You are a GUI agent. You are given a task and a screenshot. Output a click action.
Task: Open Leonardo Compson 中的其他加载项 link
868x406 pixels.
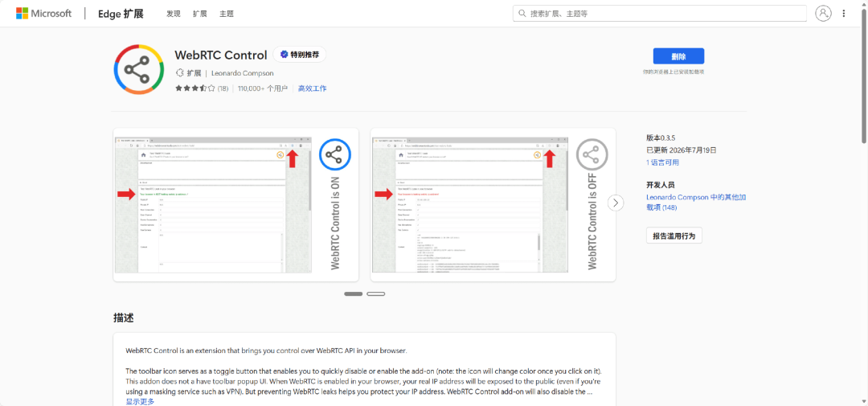695,202
